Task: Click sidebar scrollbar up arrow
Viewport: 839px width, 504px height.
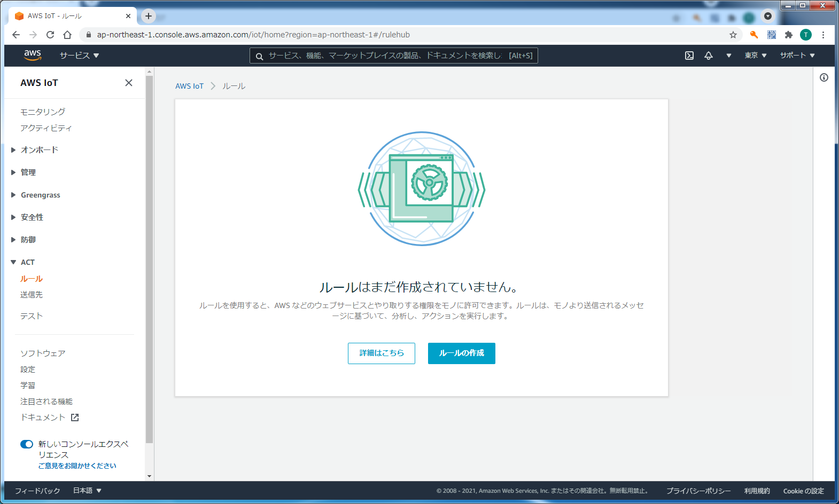Action: coord(149,72)
